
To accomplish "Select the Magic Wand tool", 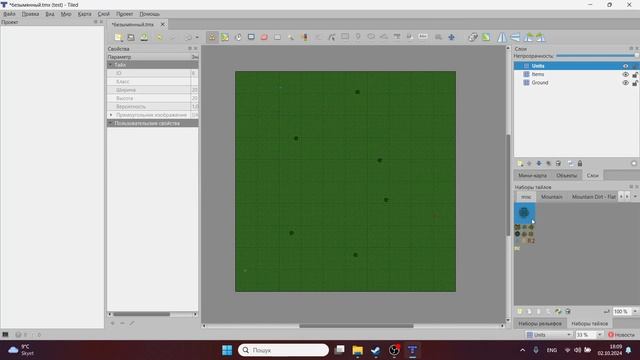I will (x=291, y=37).
